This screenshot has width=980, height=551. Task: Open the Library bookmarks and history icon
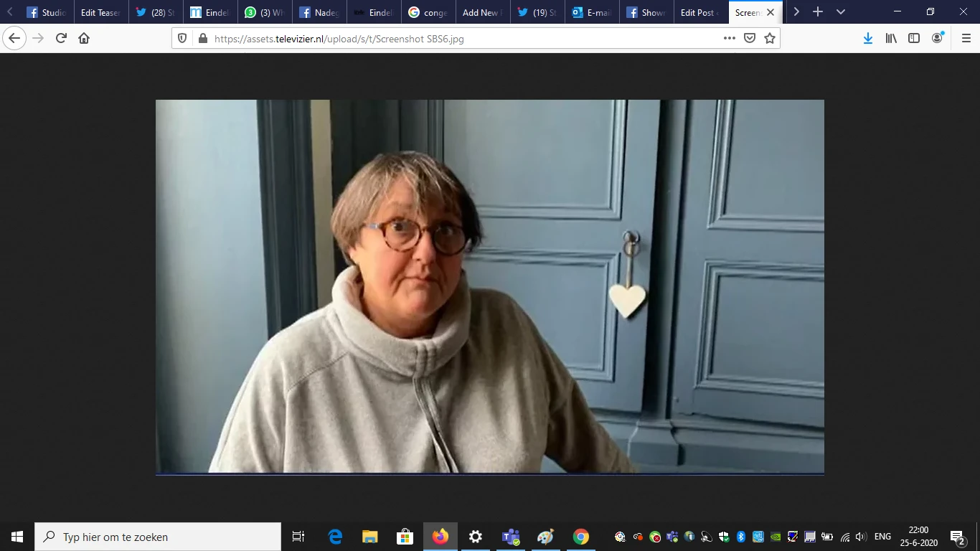pyautogui.click(x=891, y=39)
